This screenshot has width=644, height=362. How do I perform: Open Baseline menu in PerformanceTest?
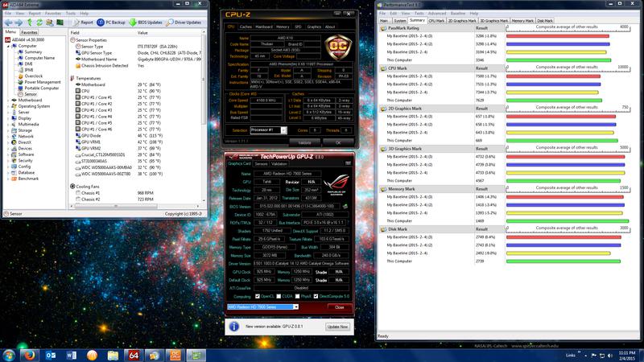click(x=457, y=14)
